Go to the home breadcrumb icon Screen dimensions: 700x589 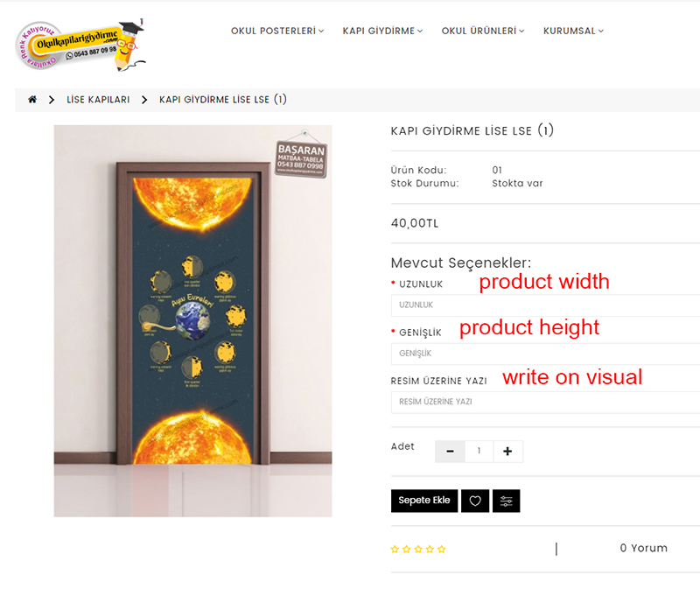pos(32,99)
